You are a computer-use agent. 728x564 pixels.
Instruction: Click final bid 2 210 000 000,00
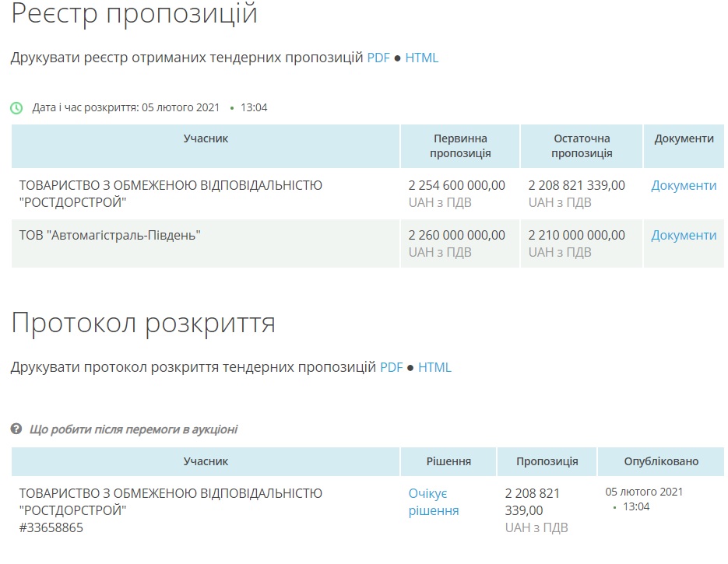click(x=577, y=235)
